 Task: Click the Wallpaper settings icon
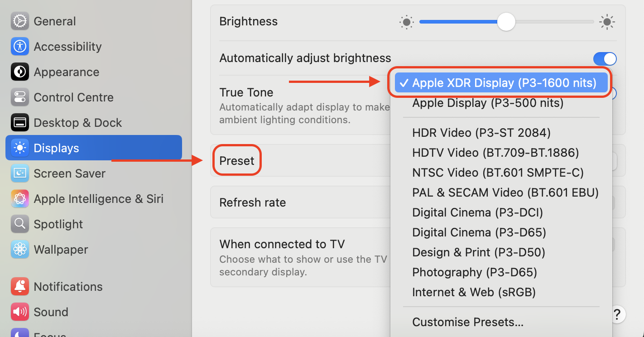(61, 249)
